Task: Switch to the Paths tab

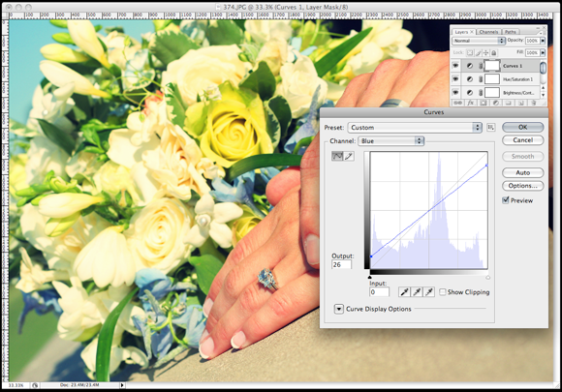Action: click(511, 32)
